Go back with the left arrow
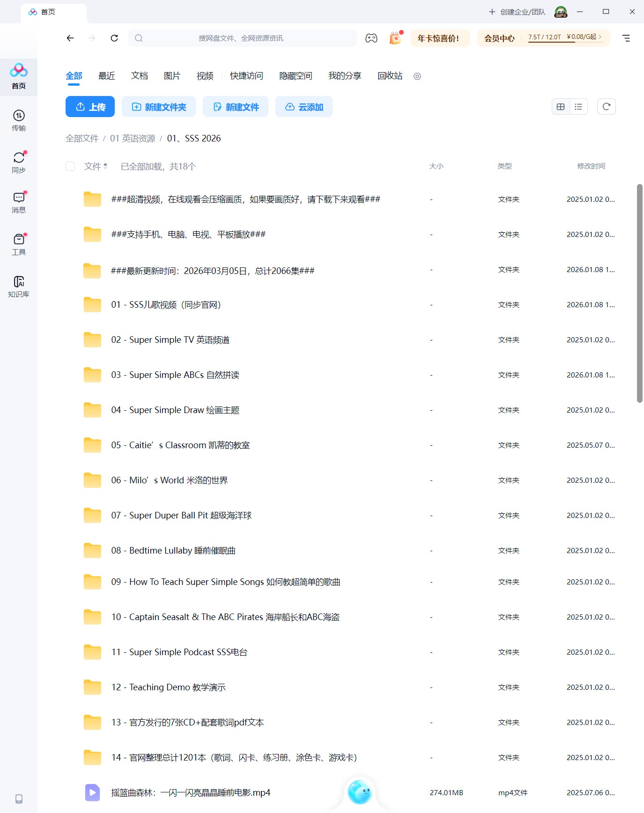Screen dimensions: 644x813 click(x=70, y=38)
